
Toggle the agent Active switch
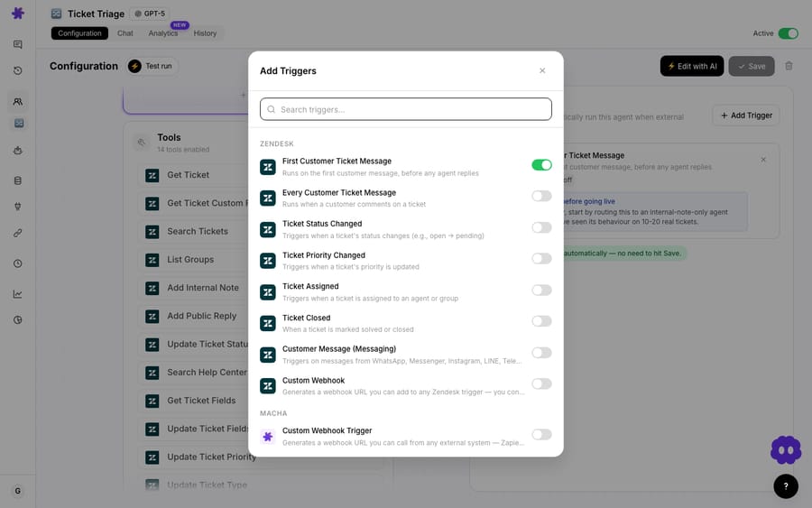pyautogui.click(x=789, y=33)
